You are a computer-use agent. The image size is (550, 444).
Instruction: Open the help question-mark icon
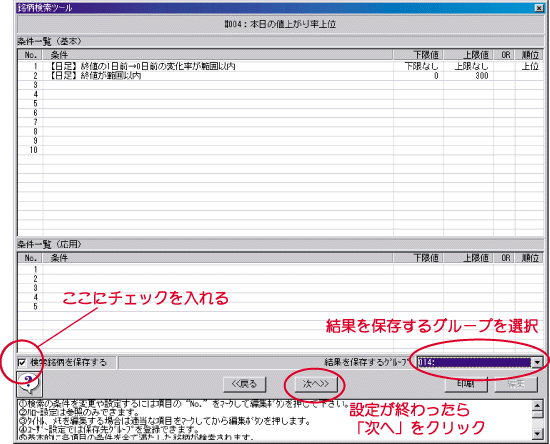pyautogui.click(x=29, y=384)
